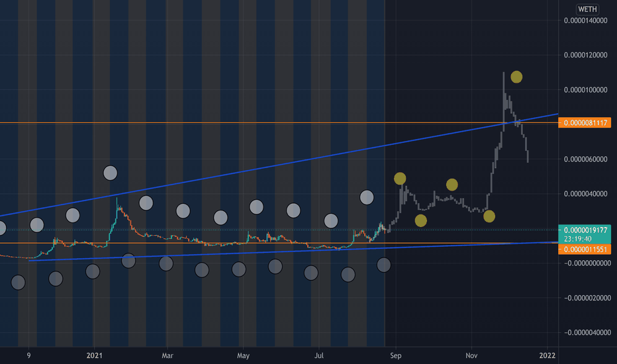
Task: Click the 0.0000120000 price axis label
Action: [x=585, y=55]
